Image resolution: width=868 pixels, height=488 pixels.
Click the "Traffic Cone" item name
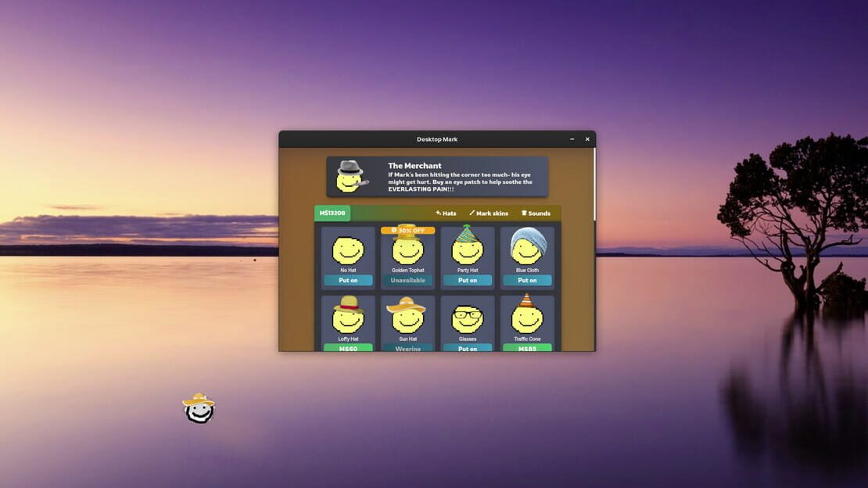click(527, 339)
